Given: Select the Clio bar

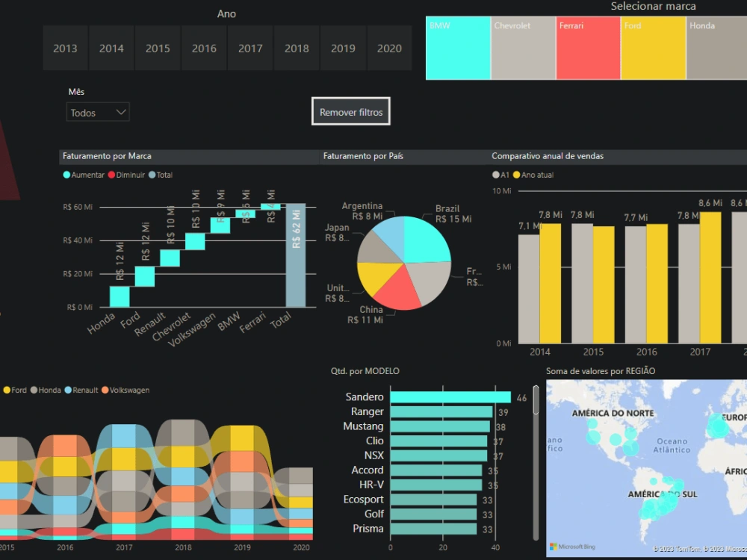Looking at the screenshot, I should pyautogui.click(x=438, y=441).
